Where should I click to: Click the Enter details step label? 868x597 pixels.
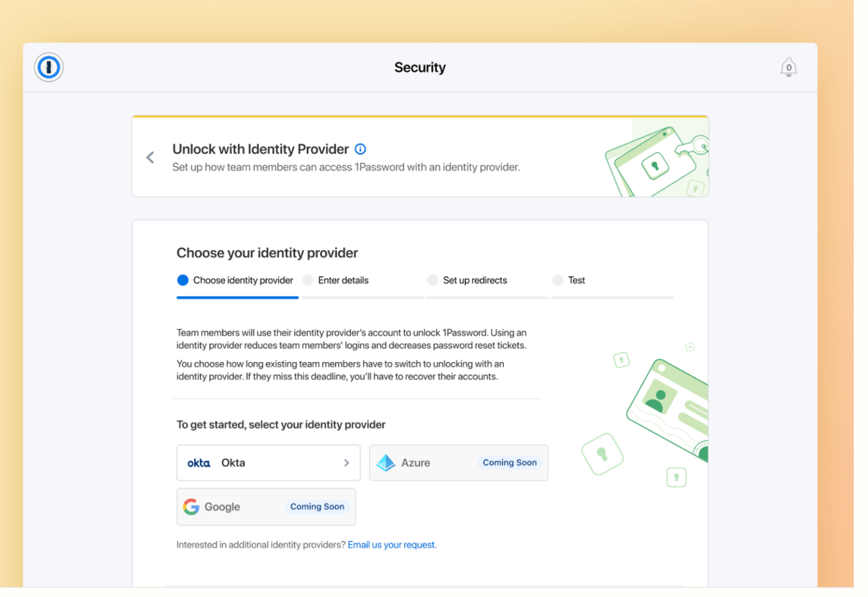[343, 280]
